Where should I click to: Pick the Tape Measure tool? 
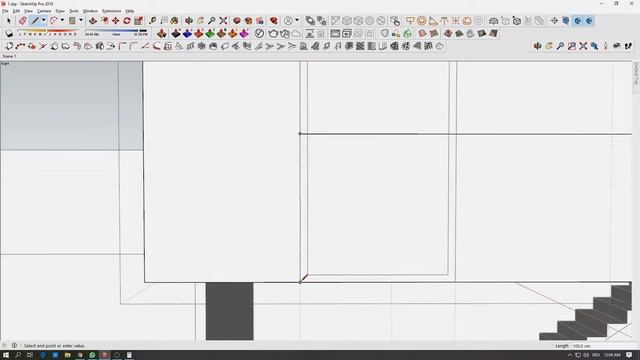click(152, 20)
